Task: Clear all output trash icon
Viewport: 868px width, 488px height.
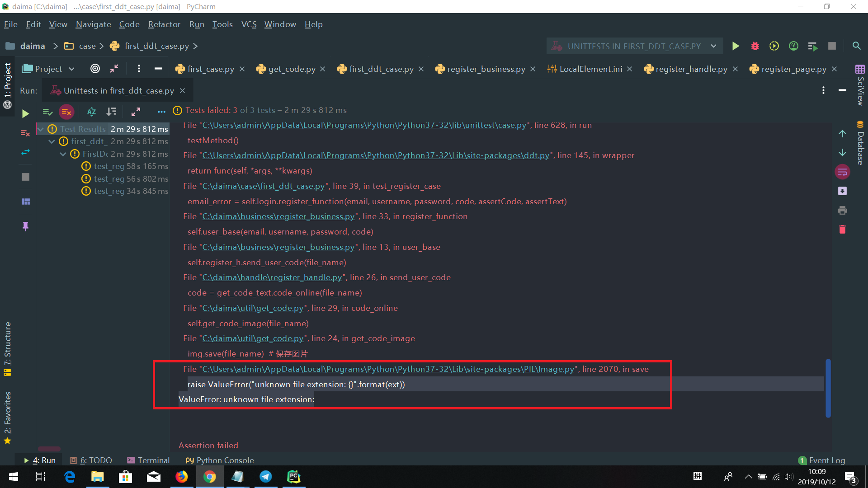Action: (842, 230)
